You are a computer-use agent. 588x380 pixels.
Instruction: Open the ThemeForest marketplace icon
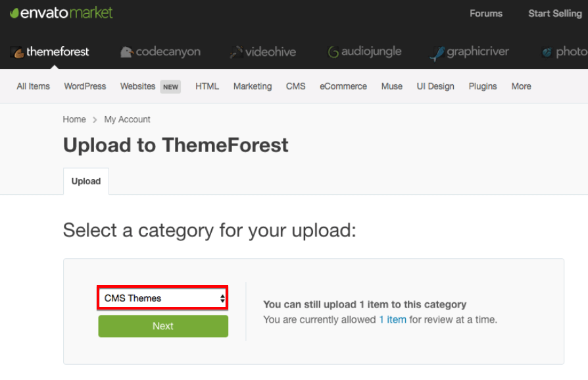pyautogui.click(x=17, y=52)
